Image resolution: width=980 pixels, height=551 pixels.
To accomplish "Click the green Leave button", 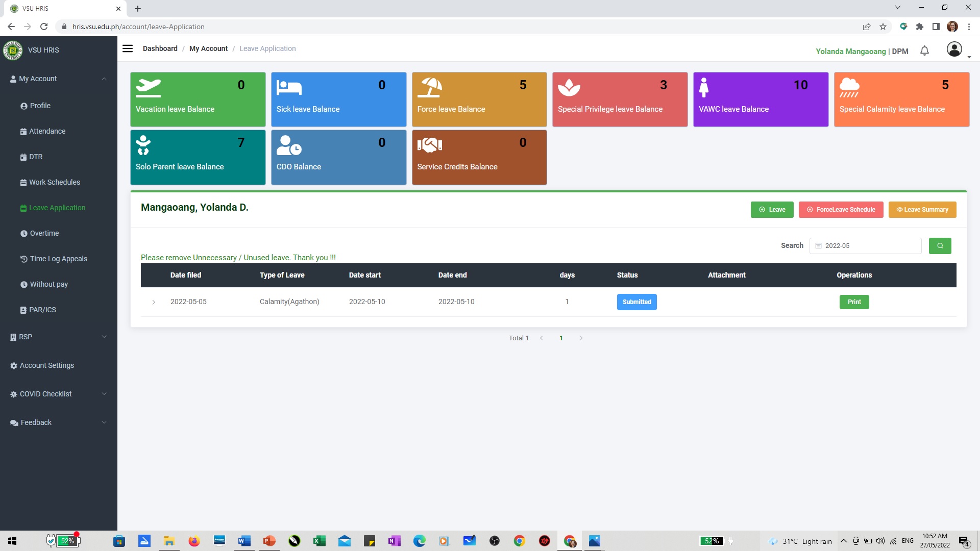I will pos(772,210).
